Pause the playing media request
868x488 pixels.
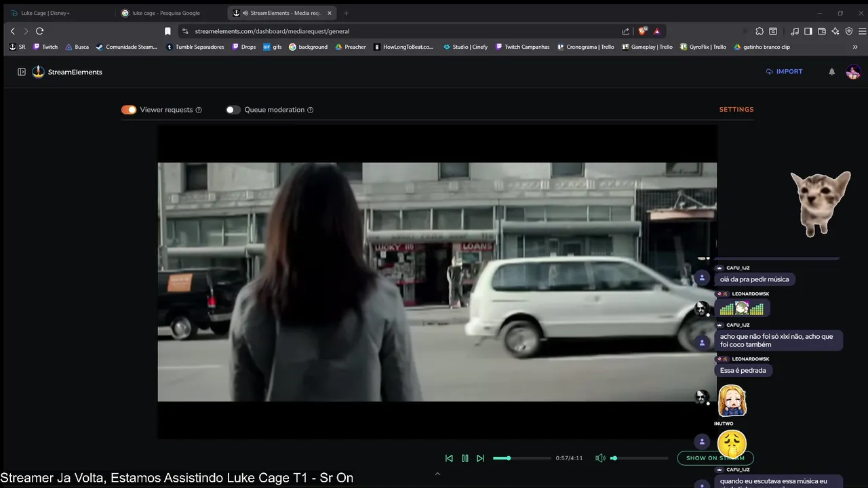coord(465,458)
